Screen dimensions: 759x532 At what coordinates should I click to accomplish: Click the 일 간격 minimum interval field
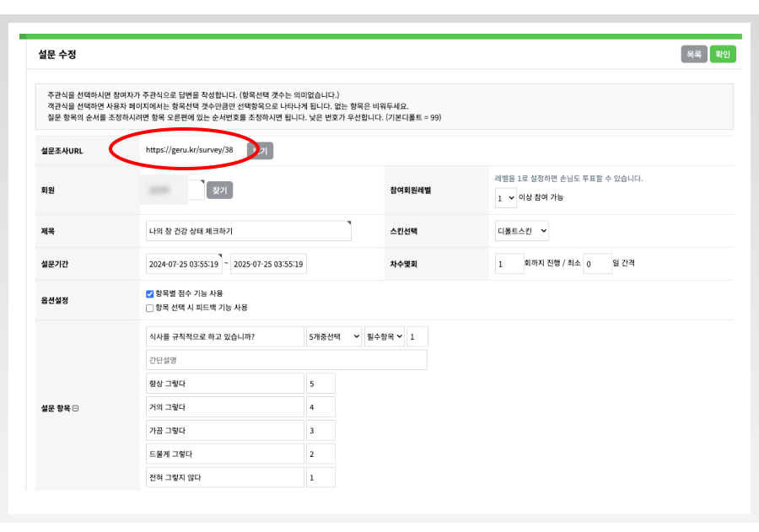597,264
